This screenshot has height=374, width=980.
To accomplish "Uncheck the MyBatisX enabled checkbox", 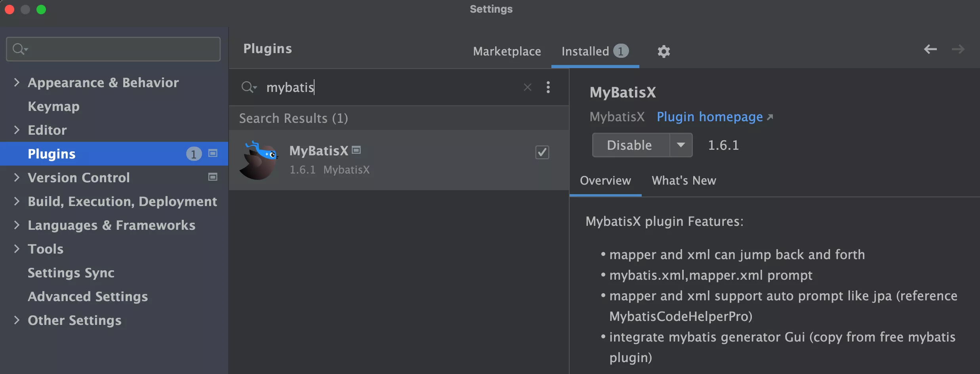I will [542, 152].
